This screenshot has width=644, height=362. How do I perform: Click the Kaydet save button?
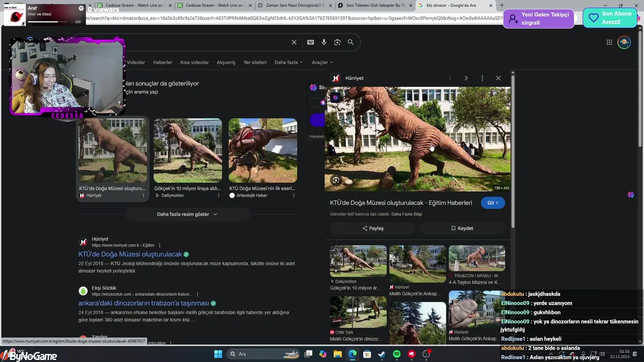[x=462, y=228]
